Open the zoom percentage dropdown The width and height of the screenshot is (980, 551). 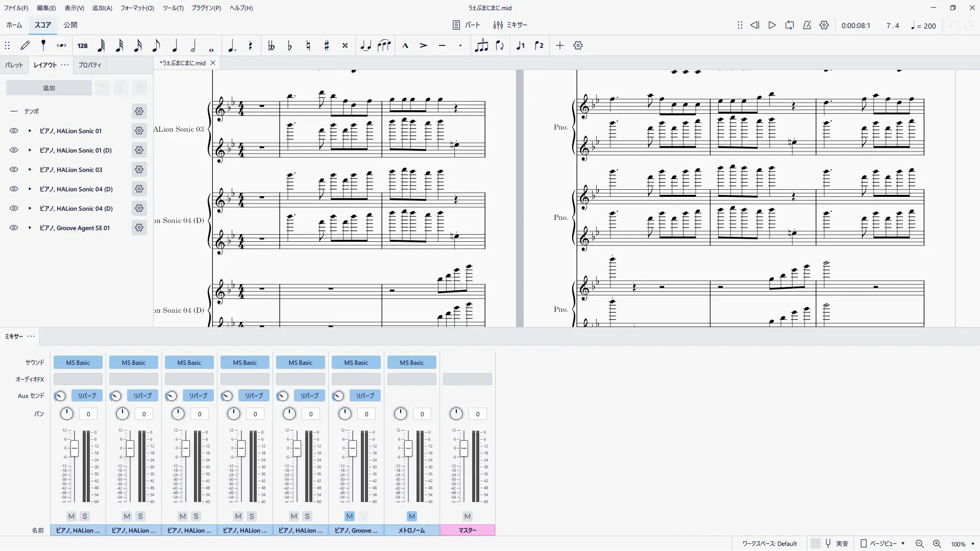pos(973,544)
